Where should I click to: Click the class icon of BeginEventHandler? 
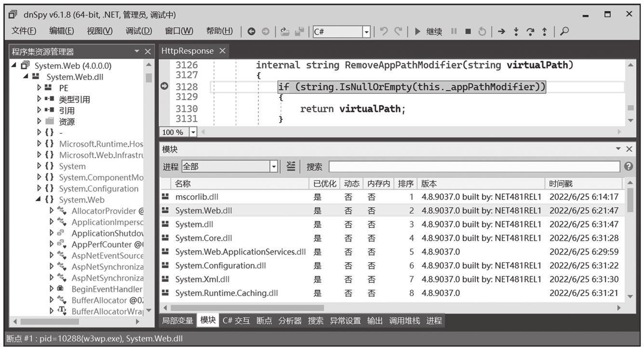[x=60, y=289]
